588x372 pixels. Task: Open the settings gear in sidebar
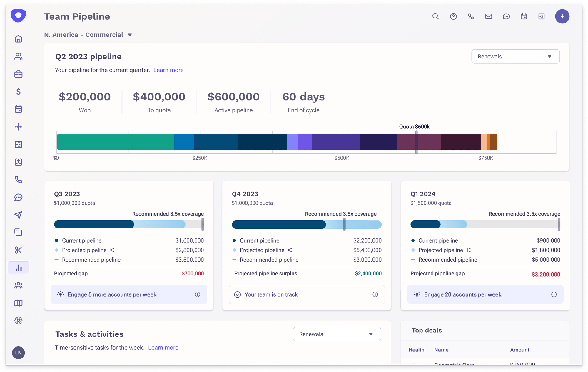[x=19, y=320]
